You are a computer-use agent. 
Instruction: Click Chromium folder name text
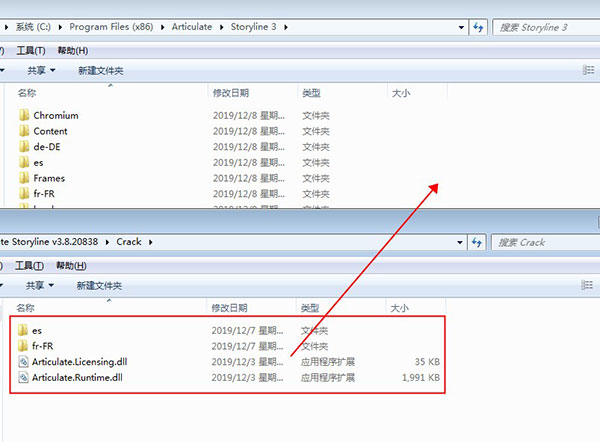coord(56,115)
